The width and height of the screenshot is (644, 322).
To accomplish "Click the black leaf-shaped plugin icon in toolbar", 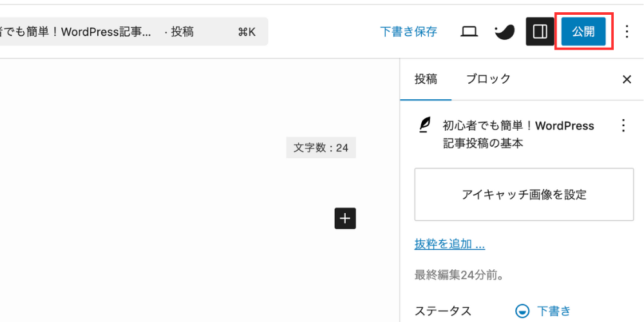I will (504, 32).
